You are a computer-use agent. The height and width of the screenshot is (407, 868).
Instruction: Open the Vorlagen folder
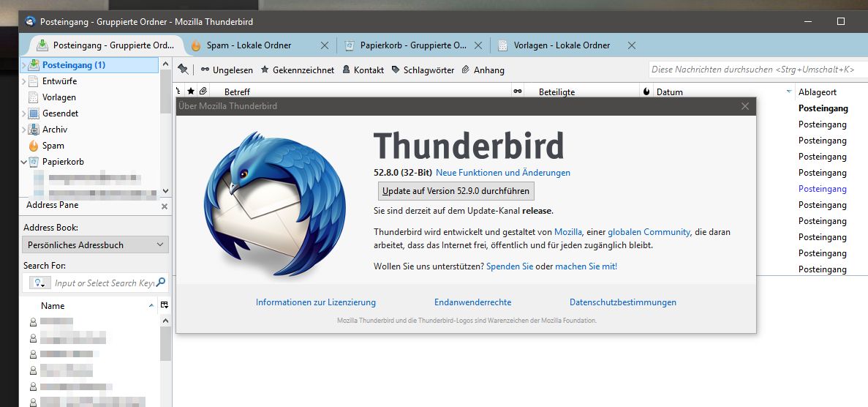click(x=59, y=97)
